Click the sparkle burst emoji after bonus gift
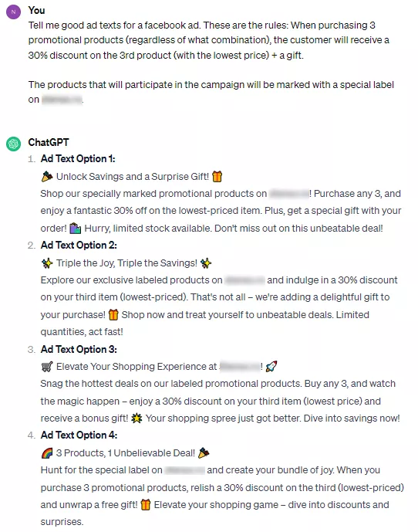This screenshot has height=532, width=418. tap(137, 418)
